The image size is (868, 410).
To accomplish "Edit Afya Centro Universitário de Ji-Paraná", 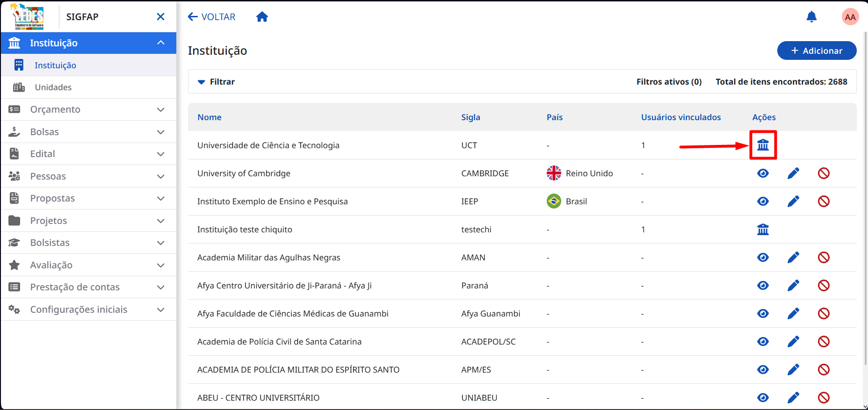I will (x=793, y=286).
